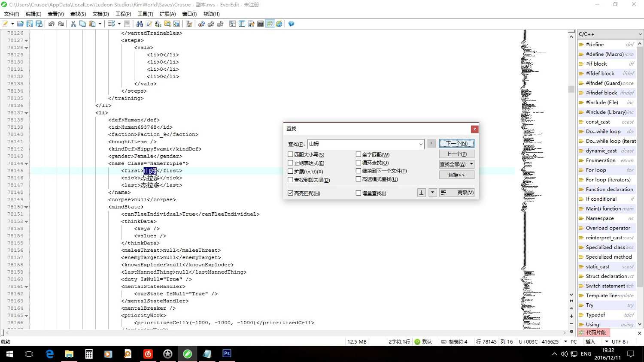644x362 pixels.
Task: Click the Internet Explorer preview toolbar icon
Action: click(279, 24)
